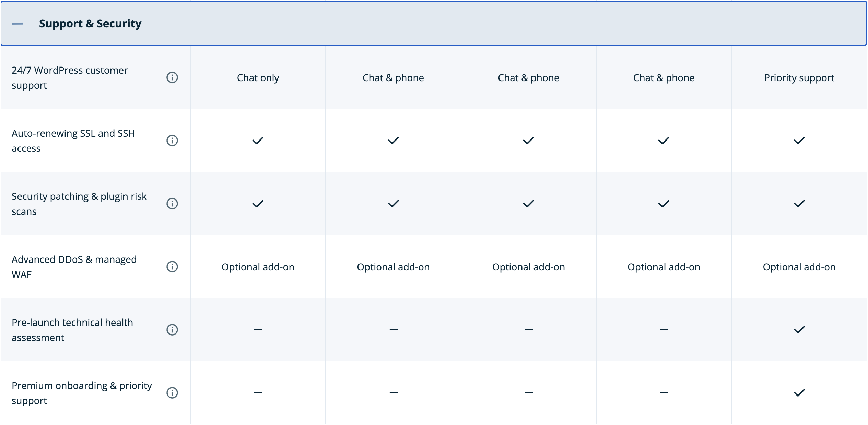Click the Priority support cell text
This screenshot has height=425, width=868.
point(799,78)
